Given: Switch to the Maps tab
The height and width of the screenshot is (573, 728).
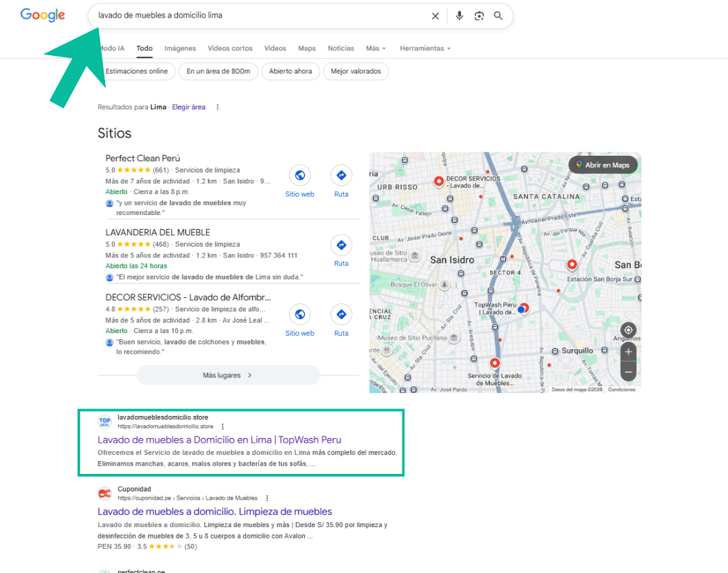Looking at the screenshot, I should [x=307, y=49].
